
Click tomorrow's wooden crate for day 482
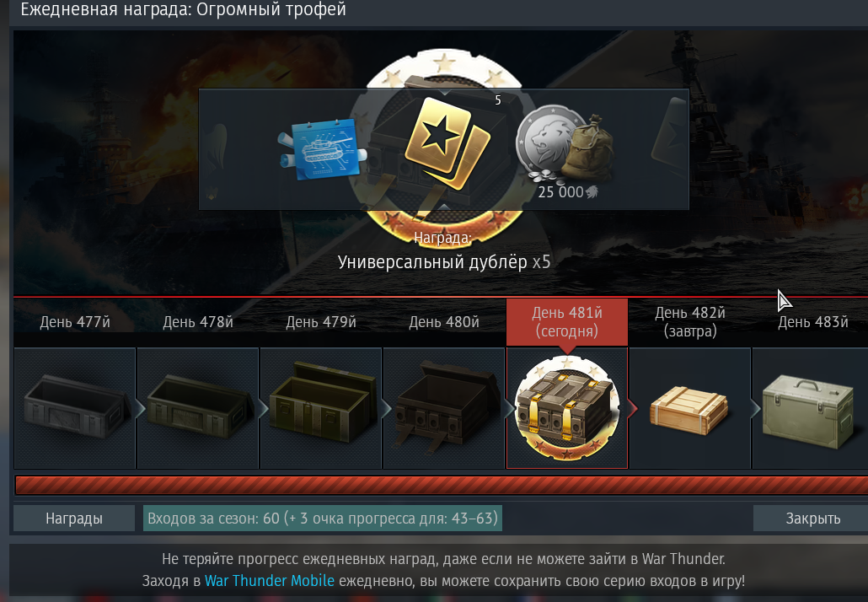point(689,408)
